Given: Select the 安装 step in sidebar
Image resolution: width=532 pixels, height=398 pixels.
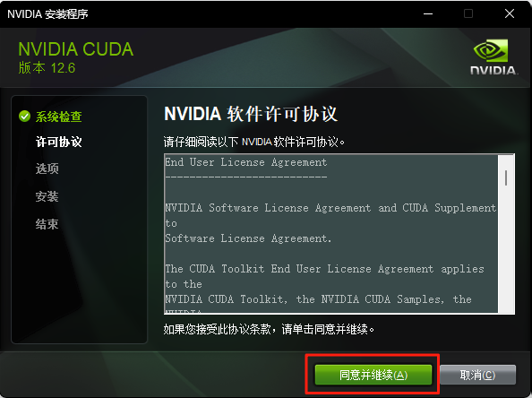Looking at the screenshot, I should [x=47, y=196].
